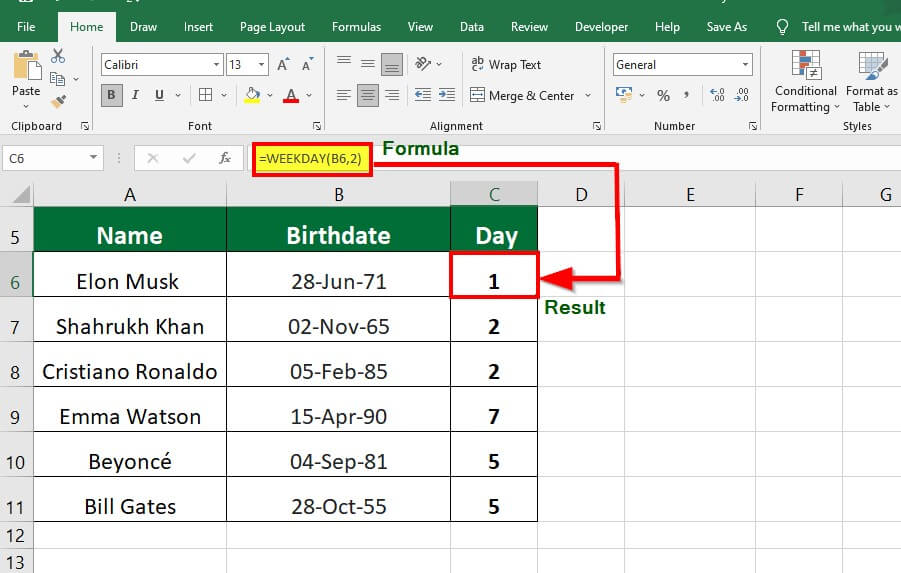Click the Cut scissors icon
This screenshot has width=901, height=573.
click(57, 56)
